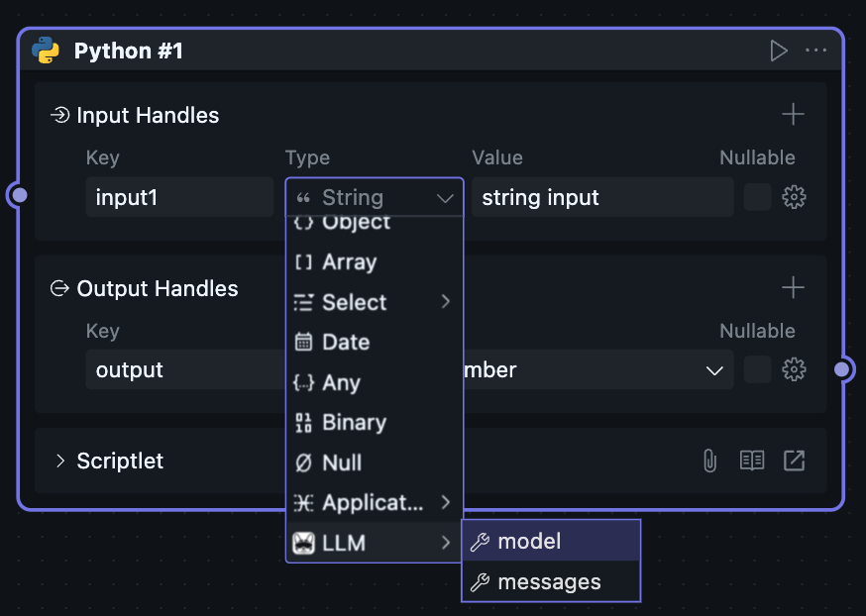Add a new output handle
This screenshot has width=866, height=616.
click(793, 288)
